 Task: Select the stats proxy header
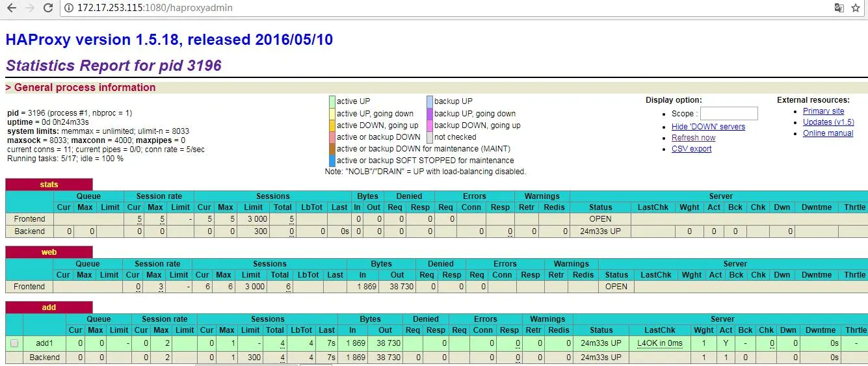tap(49, 185)
